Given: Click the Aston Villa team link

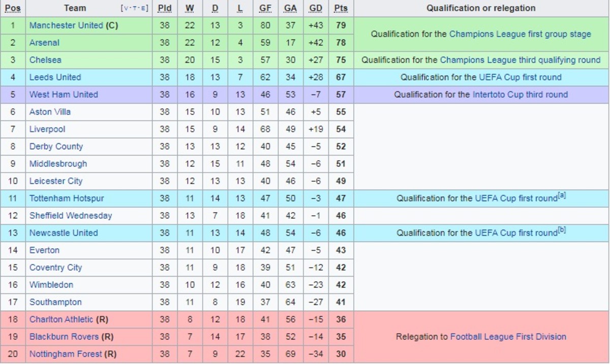Looking at the screenshot, I should click(50, 112).
